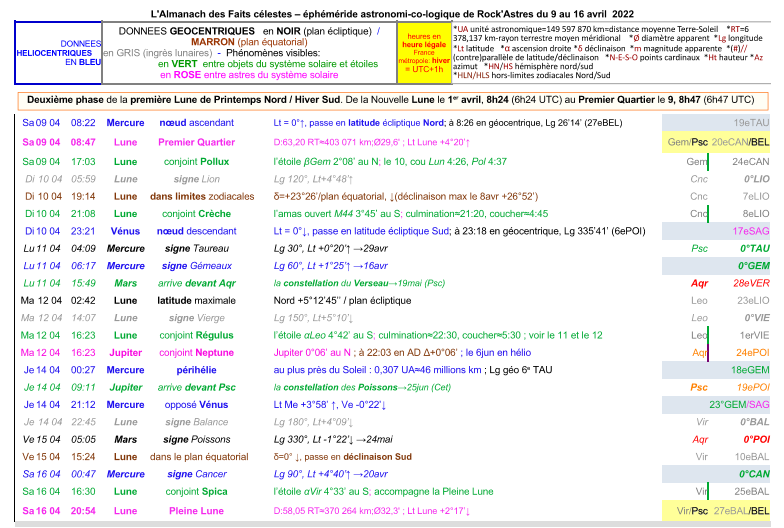Viewport: 784px width, 528px height.
Task: Select the Deuxième phase banner line
Action: coord(391,100)
